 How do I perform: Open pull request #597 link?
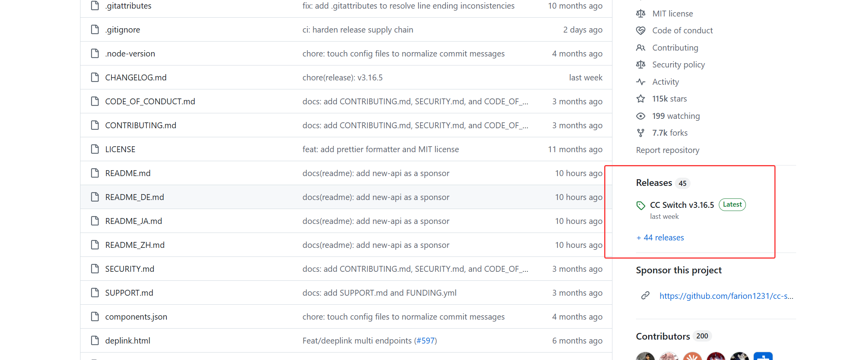[x=425, y=340]
